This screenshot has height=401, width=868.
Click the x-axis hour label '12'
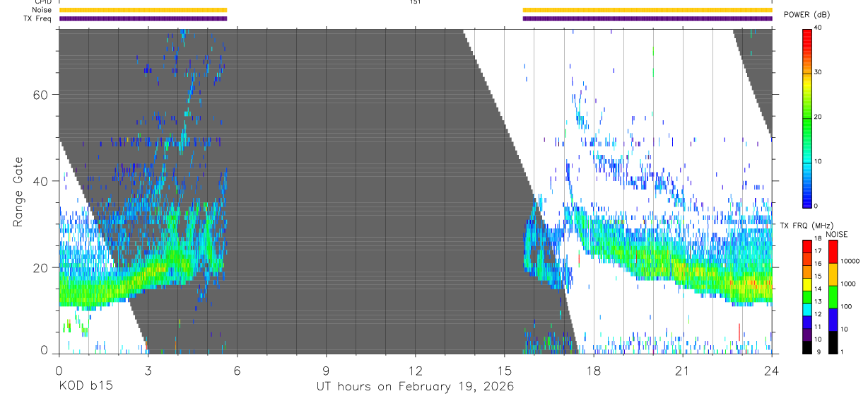point(416,371)
